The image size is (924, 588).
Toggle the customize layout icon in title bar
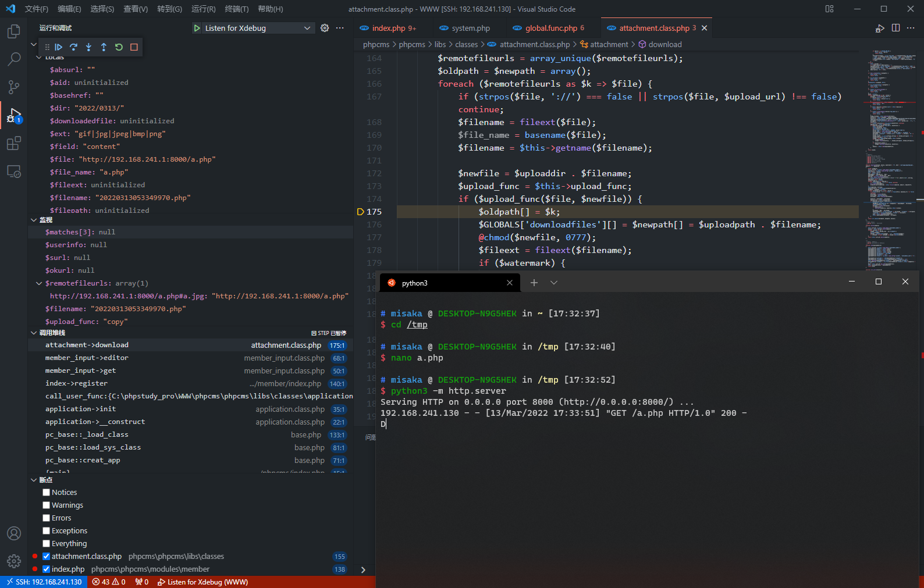click(829, 9)
